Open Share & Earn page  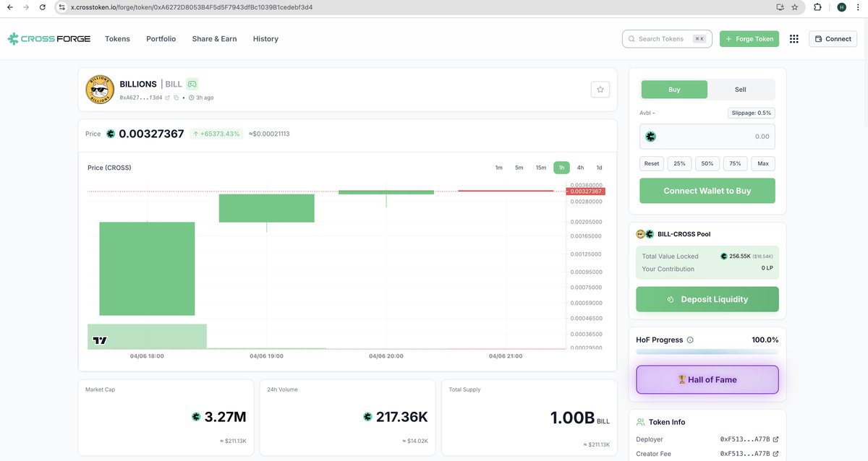pyautogui.click(x=214, y=39)
